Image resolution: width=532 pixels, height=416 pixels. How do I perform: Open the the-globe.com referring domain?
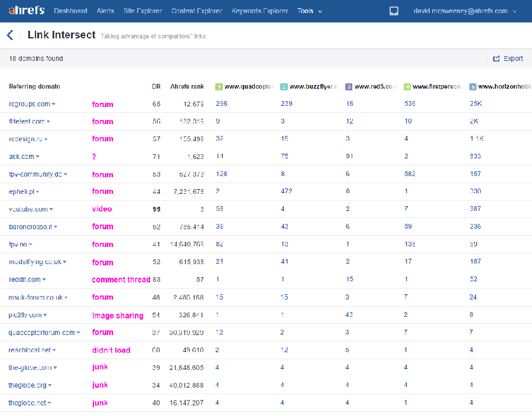(x=30, y=368)
